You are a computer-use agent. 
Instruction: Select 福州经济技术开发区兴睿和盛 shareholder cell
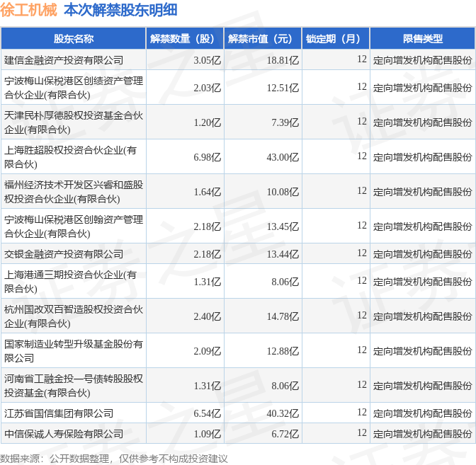(74, 191)
